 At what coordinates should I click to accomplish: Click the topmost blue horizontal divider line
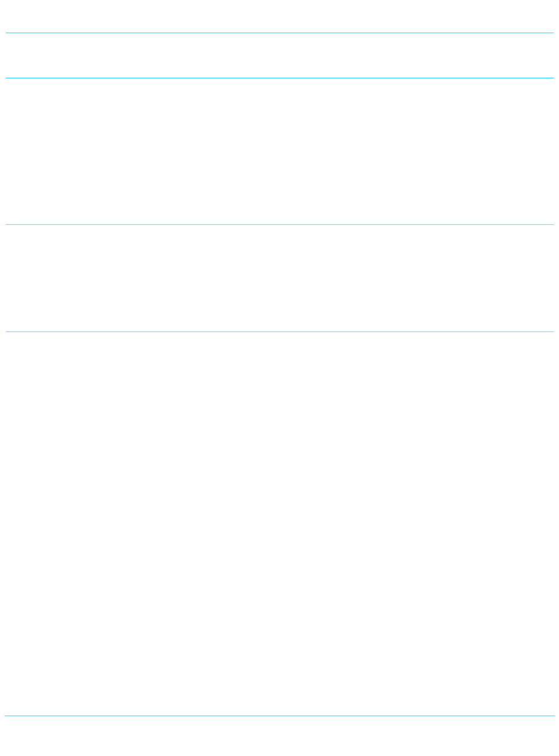pos(279,33)
